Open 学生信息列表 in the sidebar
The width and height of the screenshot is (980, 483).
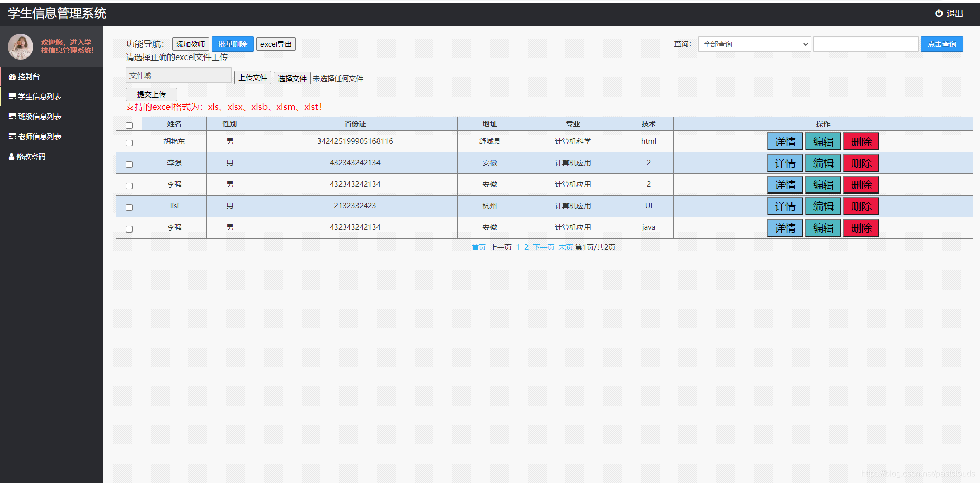coord(51,96)
